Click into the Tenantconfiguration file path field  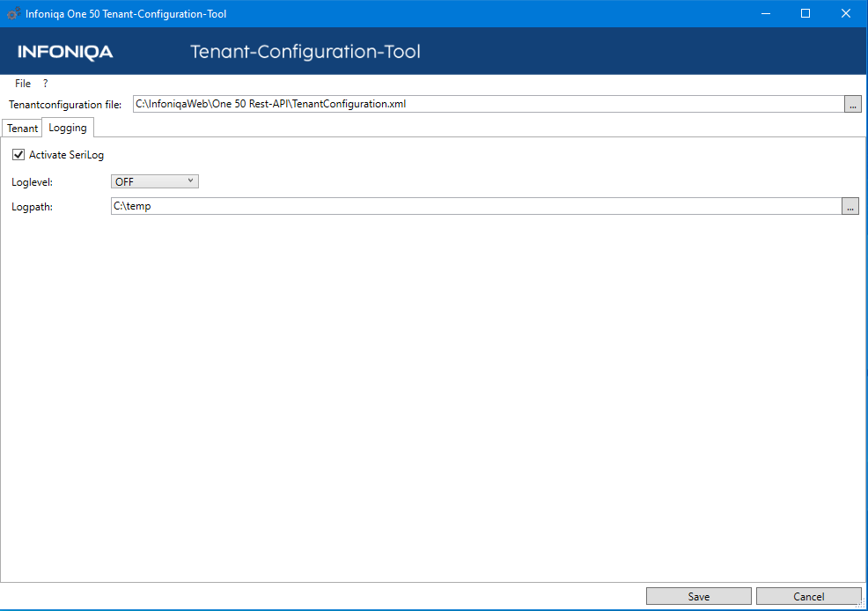coord(489,104)
